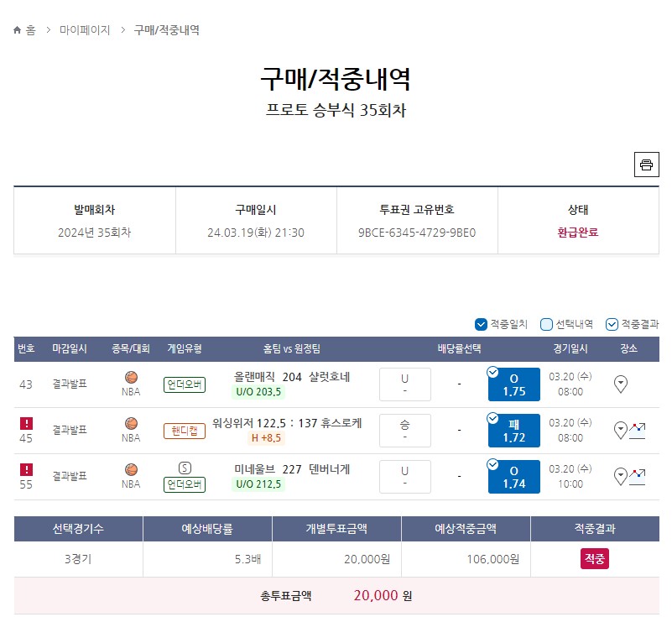
Task: Toggle the 적중일치 checkbox
Action: coord(481,325)
